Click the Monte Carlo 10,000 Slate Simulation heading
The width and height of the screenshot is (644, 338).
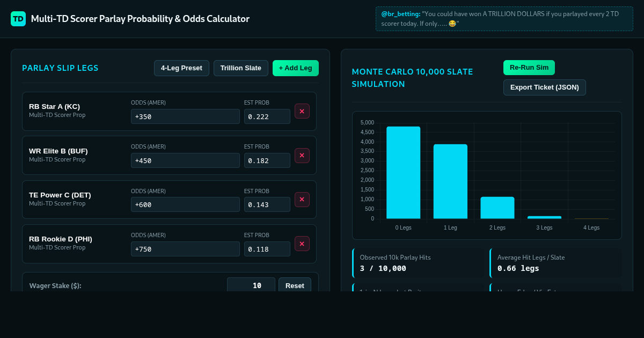click(x=412, y=78)
